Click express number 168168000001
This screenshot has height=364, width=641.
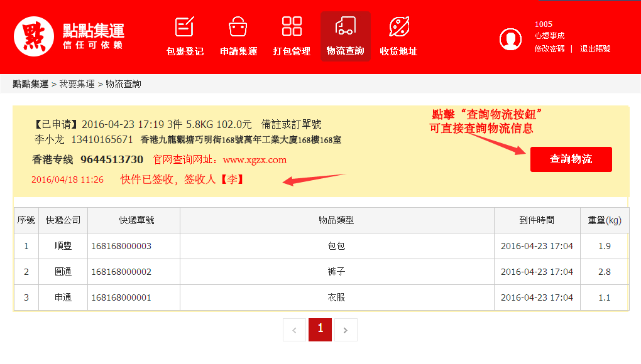pos(121,297)
